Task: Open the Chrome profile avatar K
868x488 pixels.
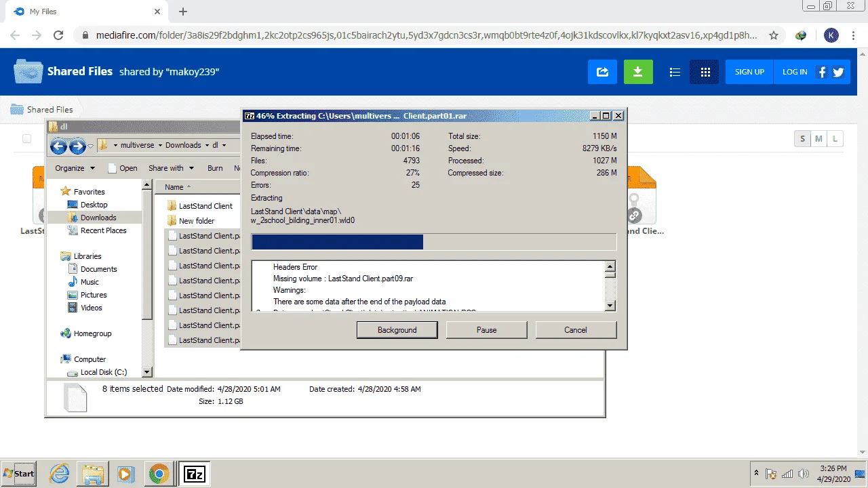Action: (x=831, y=35)
